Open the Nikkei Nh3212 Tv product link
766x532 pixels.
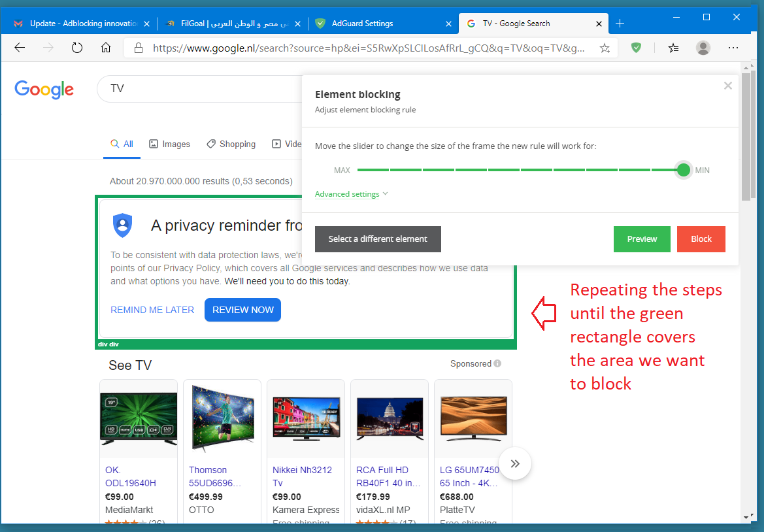[x=302, y=476]
